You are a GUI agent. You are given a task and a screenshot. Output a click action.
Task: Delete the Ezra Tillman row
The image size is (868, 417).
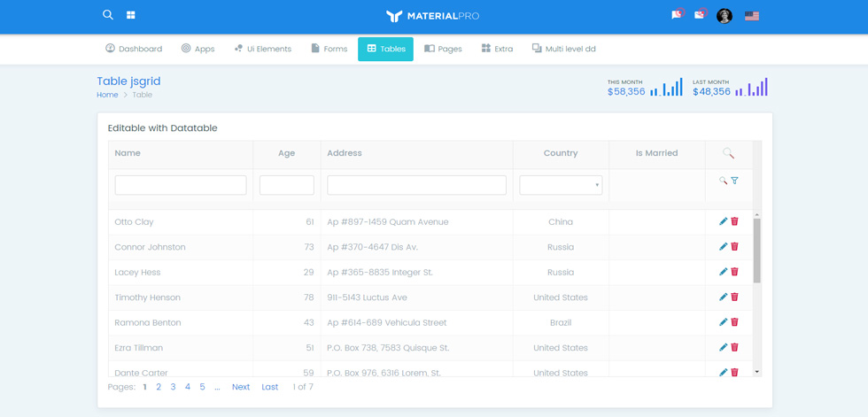(x=734, y=347)
